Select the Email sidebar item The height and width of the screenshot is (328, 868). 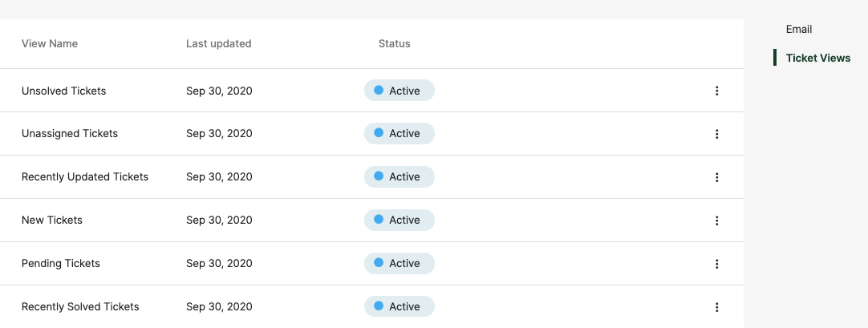[x=799, y=30]
